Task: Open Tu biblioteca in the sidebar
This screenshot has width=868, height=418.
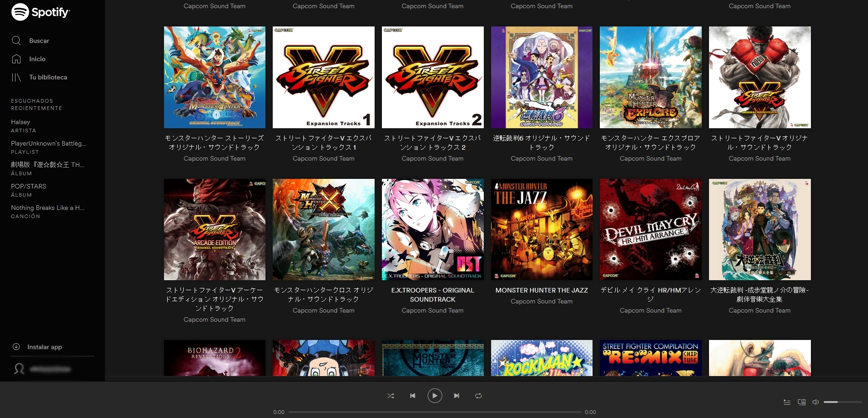Action: point(48,77)
